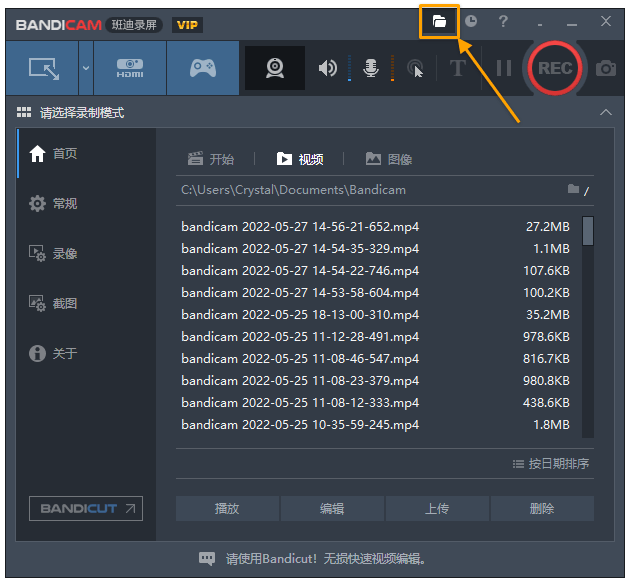Viewport: 630px width, 582px height.
Task: Collapse the panel with the up chevron
Action: coord(605,112)
